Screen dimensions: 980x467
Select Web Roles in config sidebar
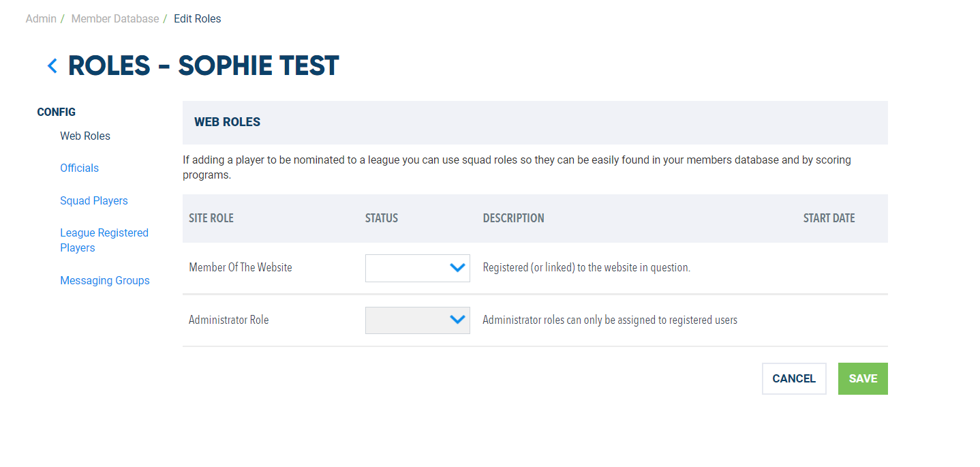click(85, 136)
